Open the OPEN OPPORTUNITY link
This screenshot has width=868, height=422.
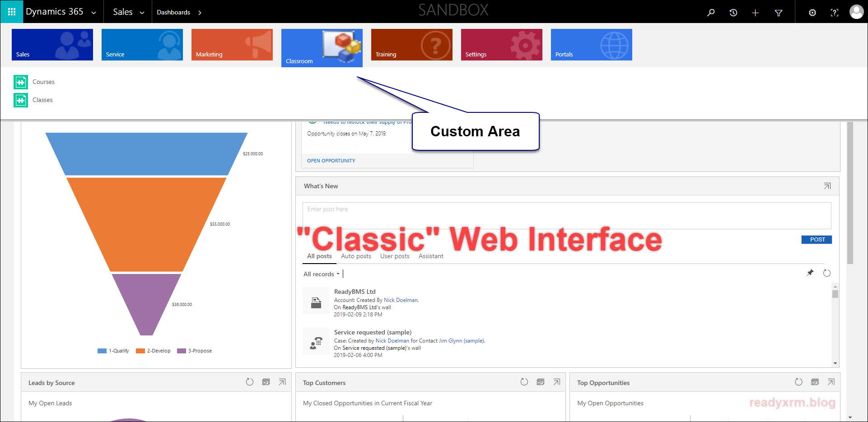tap(331, 161)
